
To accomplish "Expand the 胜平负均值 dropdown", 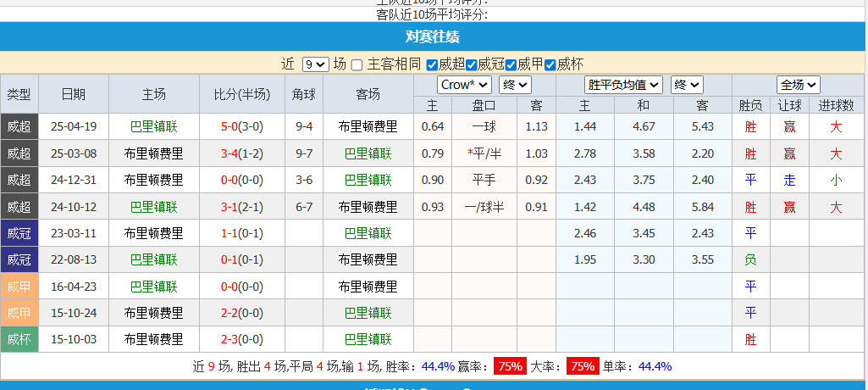I will pos(623,85).
